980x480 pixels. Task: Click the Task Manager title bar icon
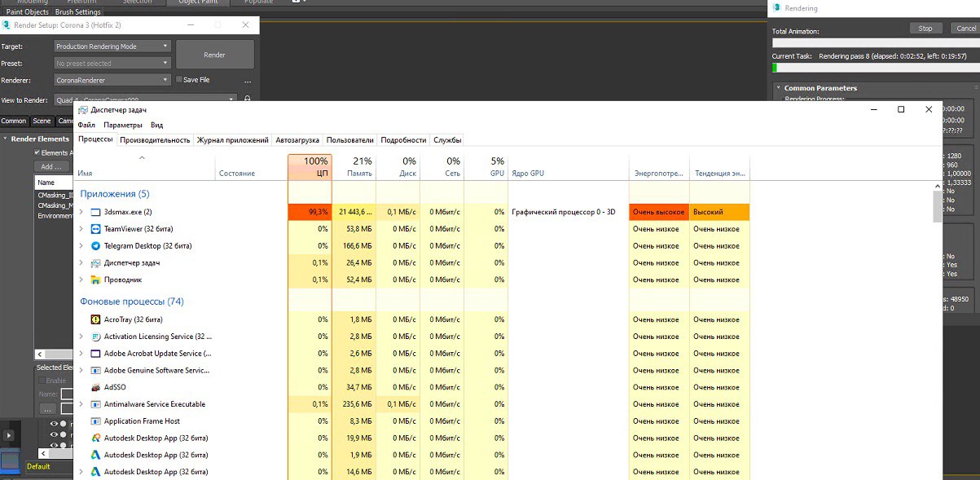(83, 109)
